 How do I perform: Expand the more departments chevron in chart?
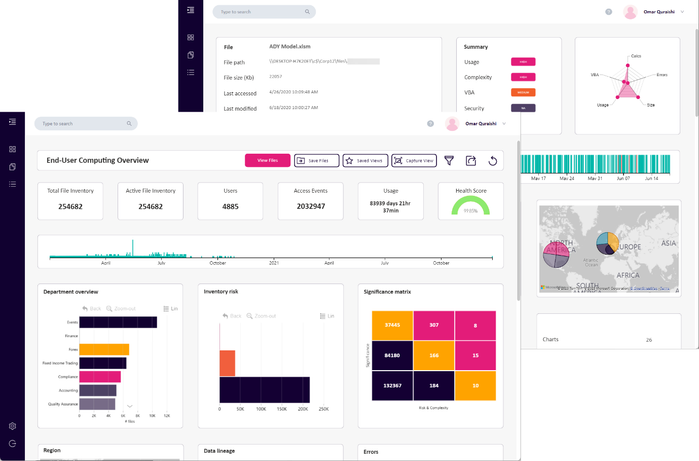(x=130, y=406)
